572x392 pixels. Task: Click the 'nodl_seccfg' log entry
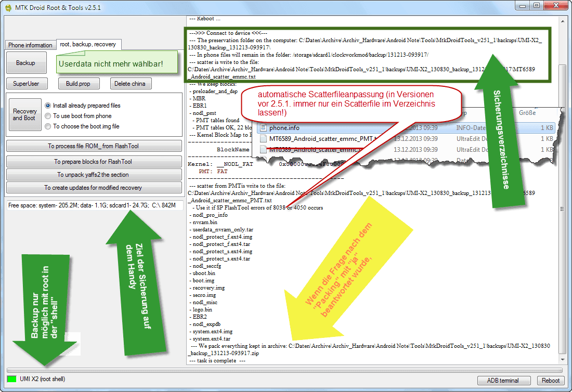205,266
